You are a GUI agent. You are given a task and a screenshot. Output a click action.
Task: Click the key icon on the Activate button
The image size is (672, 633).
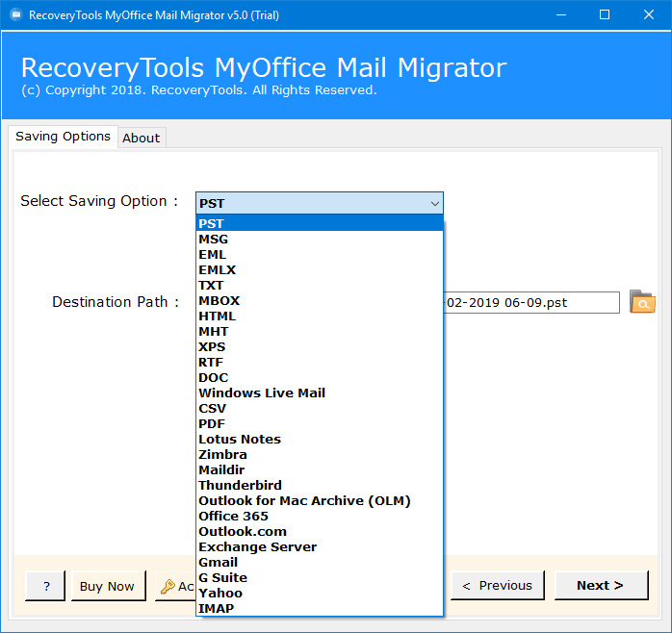[168, 586]
